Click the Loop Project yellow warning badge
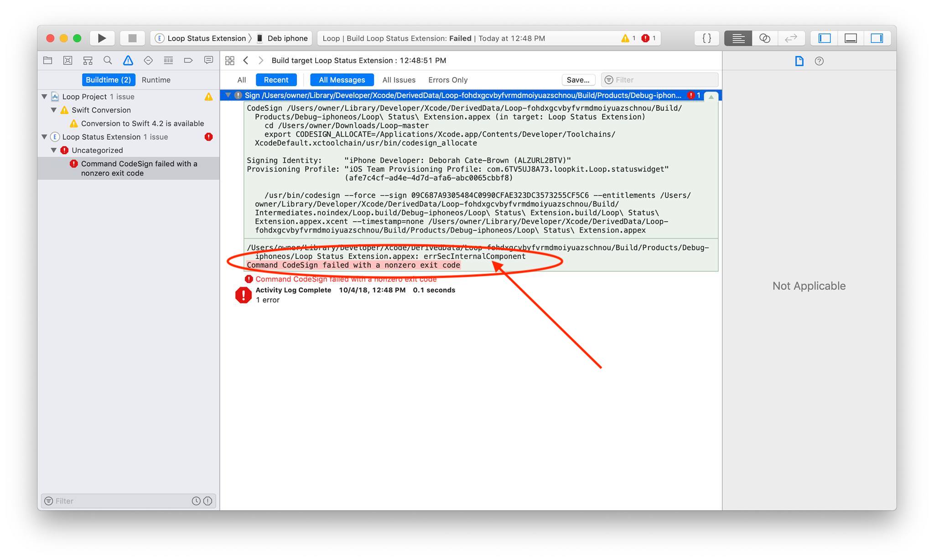Image resolution: width=934 pixels, height=560 pixels. pyautogui.click(x=208, y=97)
